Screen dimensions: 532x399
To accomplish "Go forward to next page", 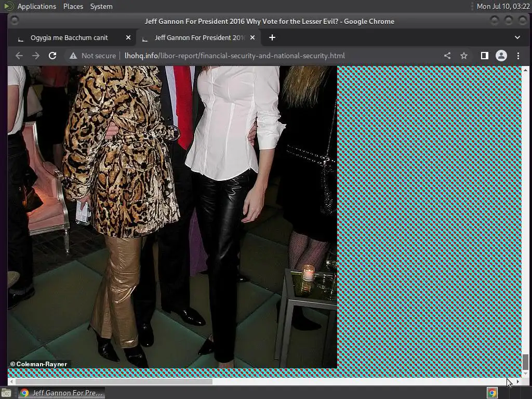I will pyautogui.click(x=36, y=56).
